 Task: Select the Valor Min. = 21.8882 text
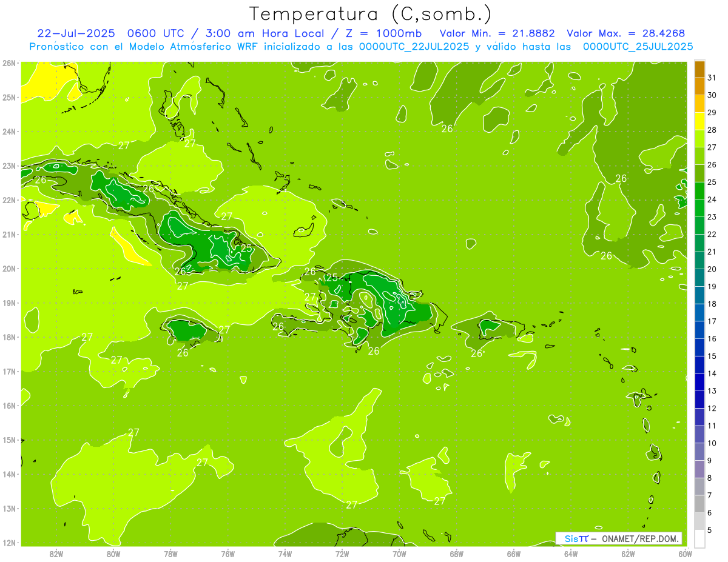pyautogui.click(x=499, y=33)
